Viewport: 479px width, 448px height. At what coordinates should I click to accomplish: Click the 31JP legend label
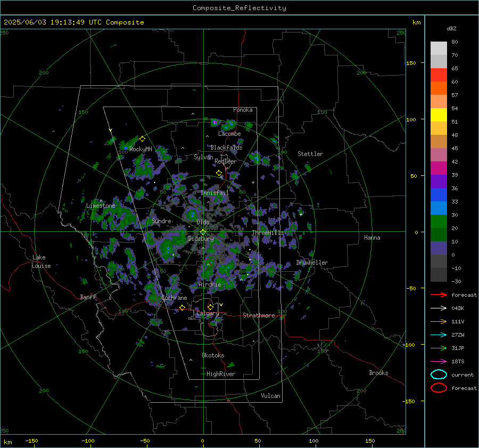tap(458, 348)
